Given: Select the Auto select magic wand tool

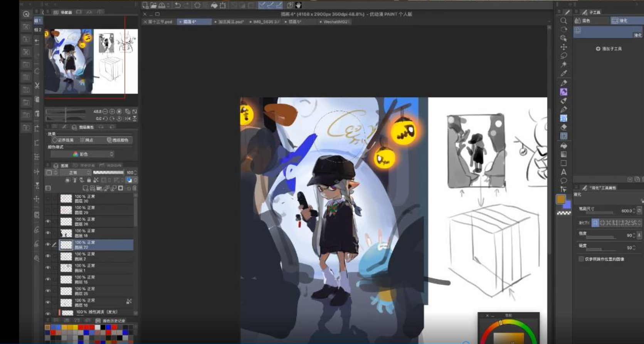Looking at the screenshot, I should coord(563,64).
